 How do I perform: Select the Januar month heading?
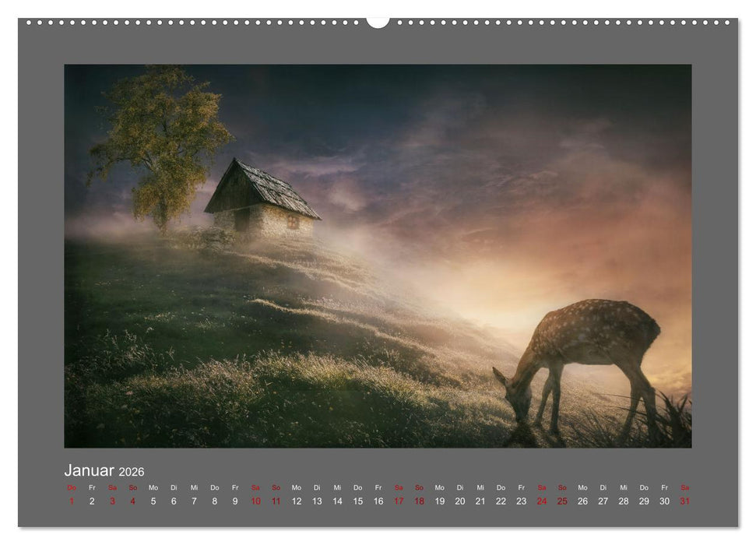[89, 471]
